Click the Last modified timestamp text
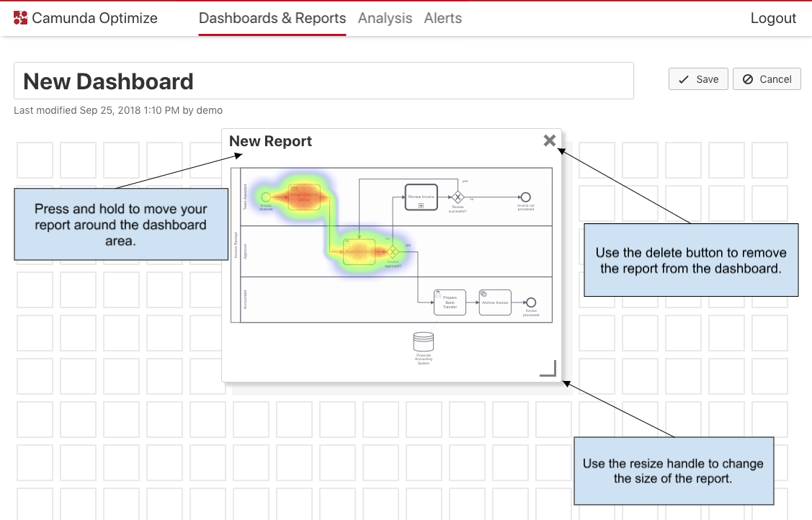This screenshot has width=812, height=520. pos(118,110)
